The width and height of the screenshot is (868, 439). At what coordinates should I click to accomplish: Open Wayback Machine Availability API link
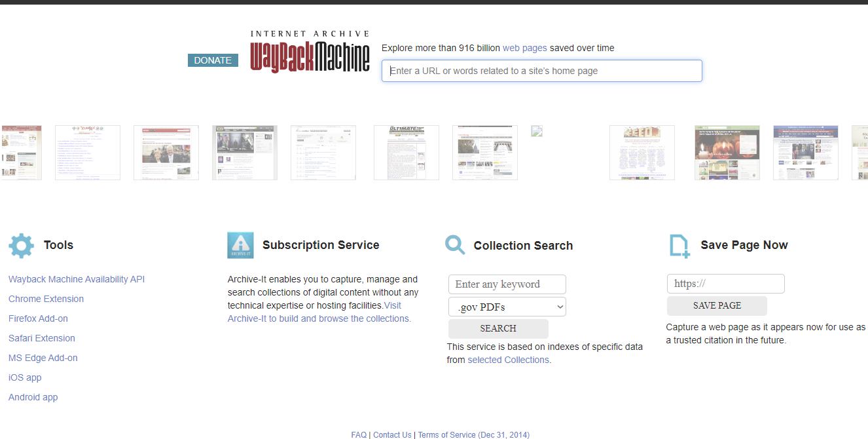tap(77, 279)
